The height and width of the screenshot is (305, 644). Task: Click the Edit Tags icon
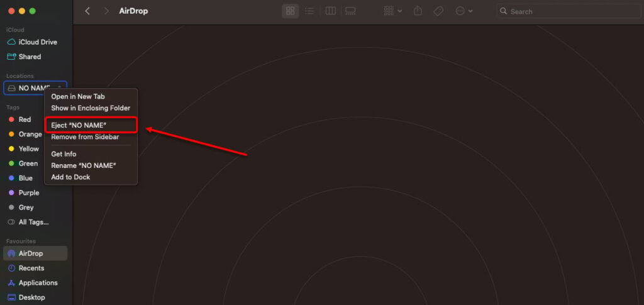(x=438, y=11)
